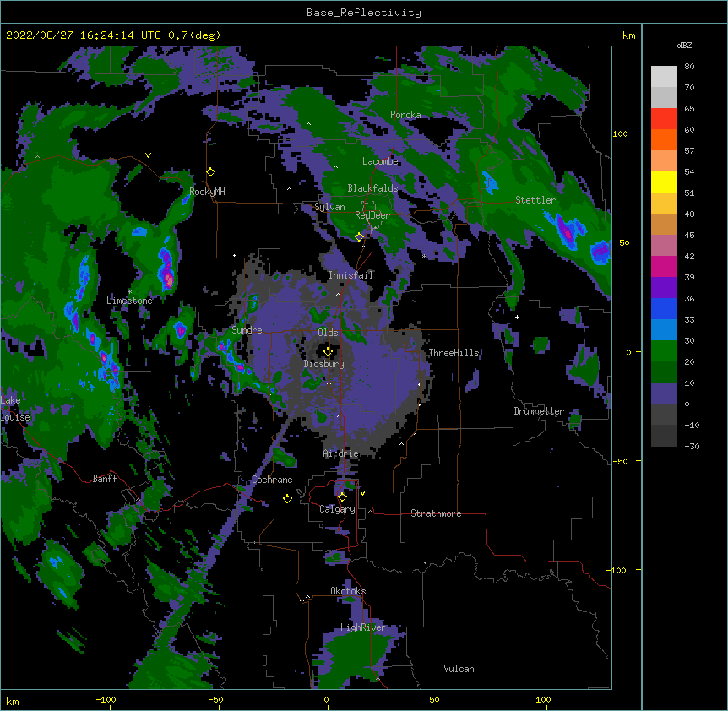Click the Lacombe city label
Screen dimensions: 728x711
pos(380,161)
